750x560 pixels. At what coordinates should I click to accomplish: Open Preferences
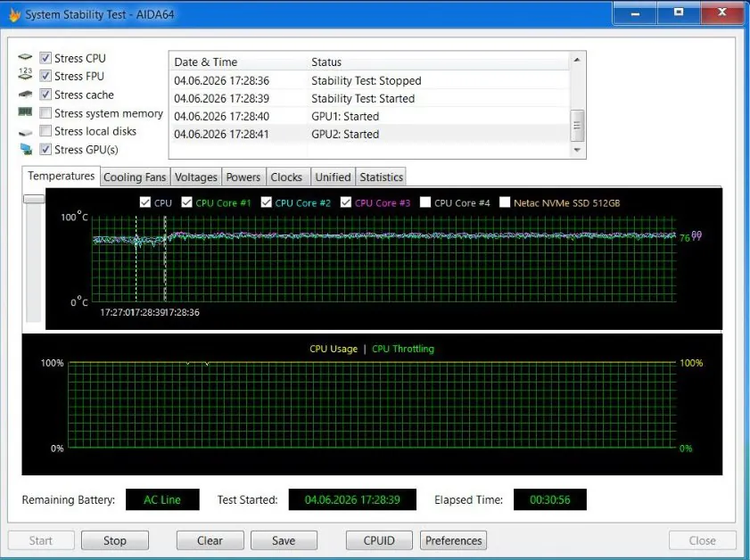453,540
